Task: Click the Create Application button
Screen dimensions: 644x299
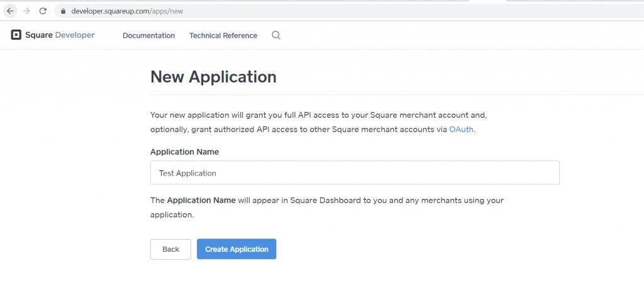Action: 236,249
